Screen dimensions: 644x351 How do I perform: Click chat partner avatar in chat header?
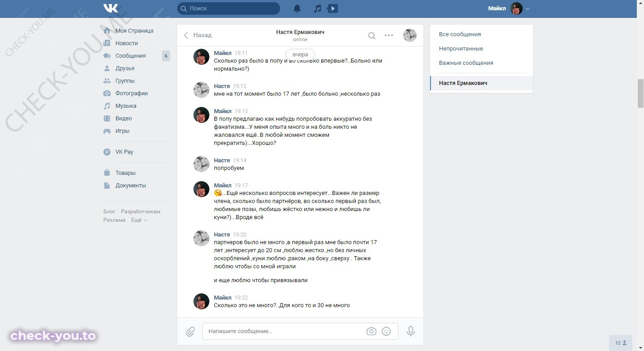pyautogui.click(x=410, y=35)
